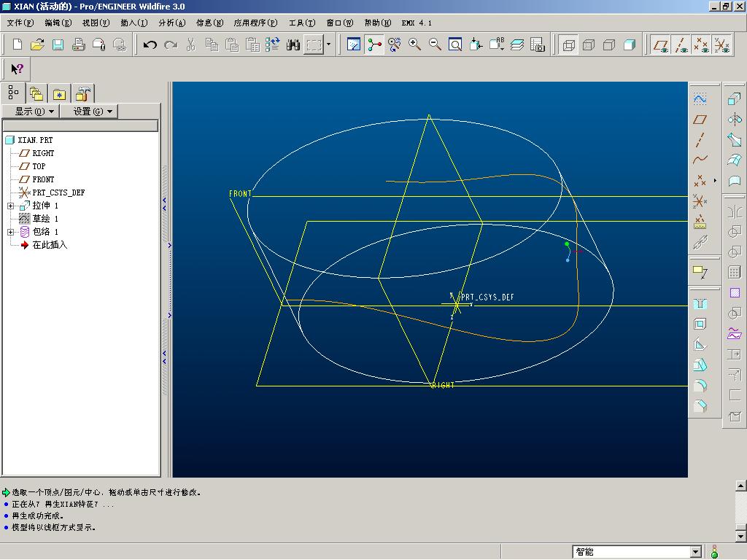The image size is (747, 560).
Task: Switch to the Folder Browser navigator tab
Action: pyautogui.click(x=36, y=93)
